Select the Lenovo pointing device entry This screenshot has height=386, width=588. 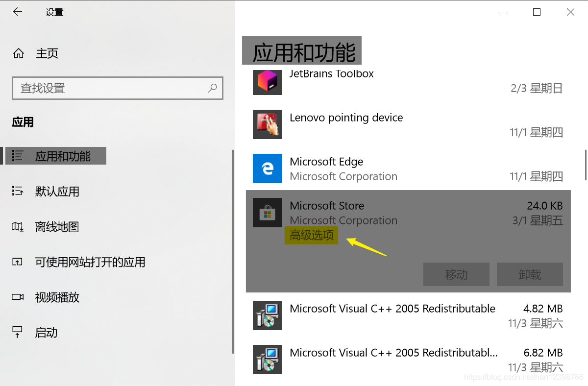tap(346, 118)
